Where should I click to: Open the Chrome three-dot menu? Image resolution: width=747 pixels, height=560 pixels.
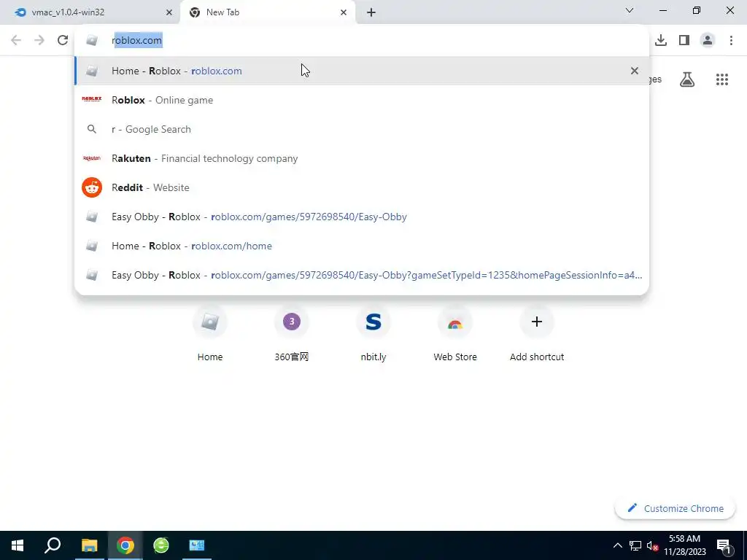coord(731,40)
